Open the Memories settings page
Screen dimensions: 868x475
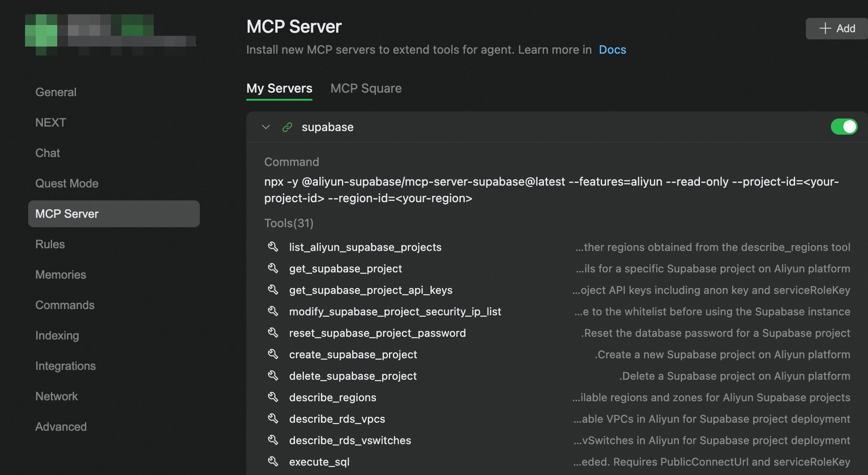[61, 275]
